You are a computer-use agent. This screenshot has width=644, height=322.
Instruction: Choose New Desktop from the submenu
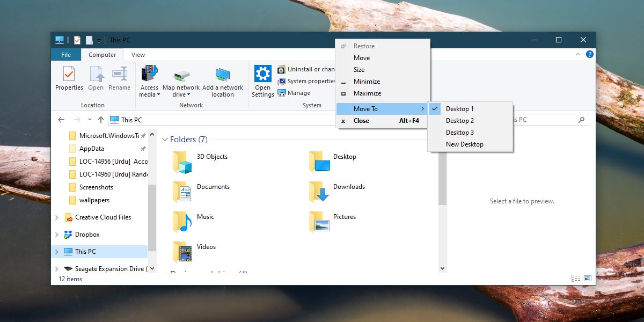(x=466, y=144)
